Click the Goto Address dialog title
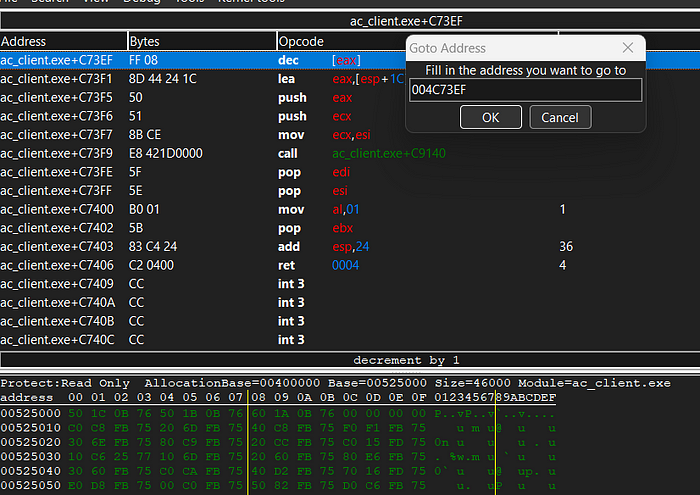700x495 pixels. coord(447,48)
